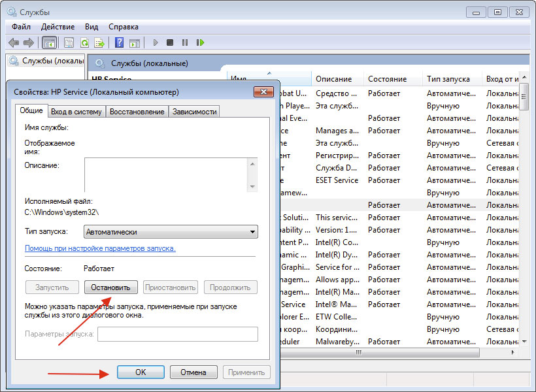Click the Продолжить button
This screenshot has height=392, width=536.
pyautogui.click(x=230, y=287)
